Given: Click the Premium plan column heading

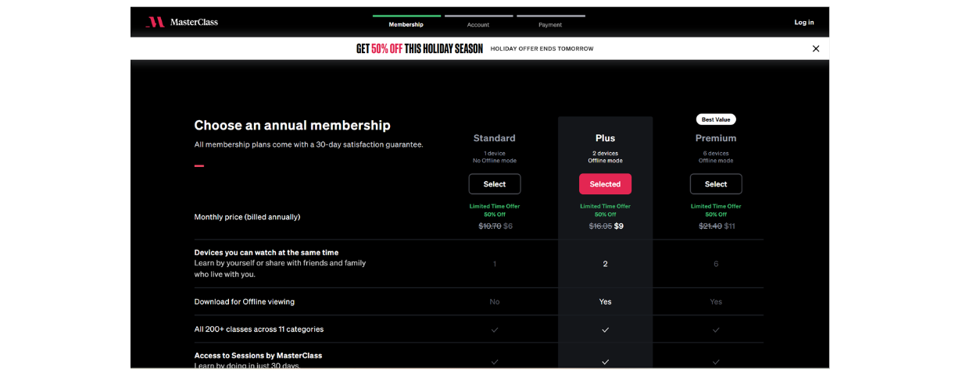Looking at the screenshot, I should [716, 138].
